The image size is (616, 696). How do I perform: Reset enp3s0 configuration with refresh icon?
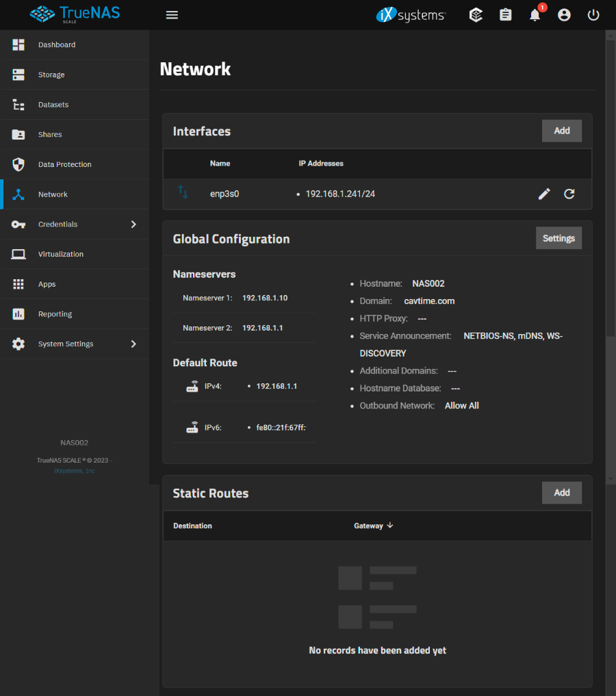click(569, 194)
